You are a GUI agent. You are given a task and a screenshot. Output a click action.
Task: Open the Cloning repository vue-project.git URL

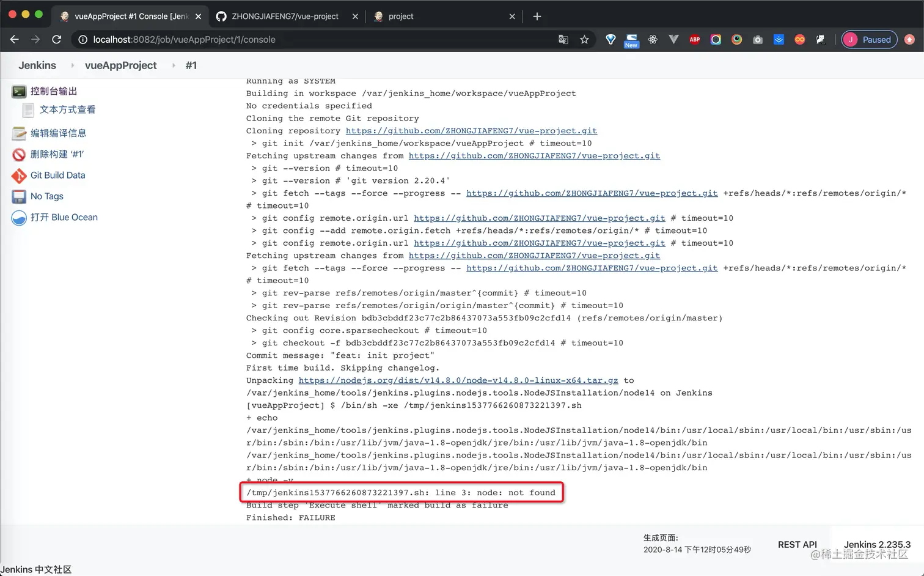coord(471,131)
